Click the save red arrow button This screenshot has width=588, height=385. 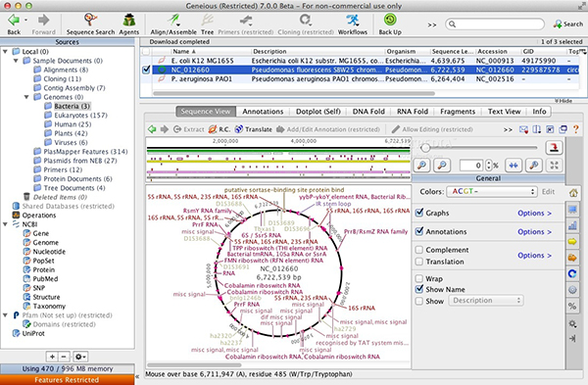(x=554, y=147)
